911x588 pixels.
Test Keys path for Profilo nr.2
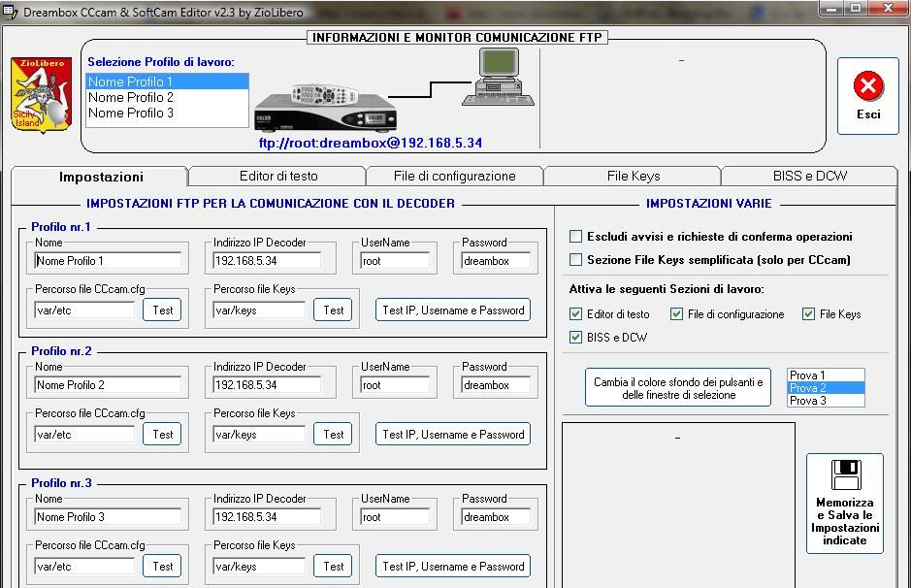(x=334, y=435)
